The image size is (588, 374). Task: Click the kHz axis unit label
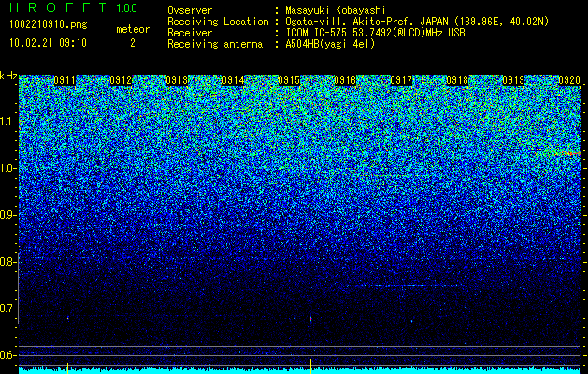[x=8, y=76]
